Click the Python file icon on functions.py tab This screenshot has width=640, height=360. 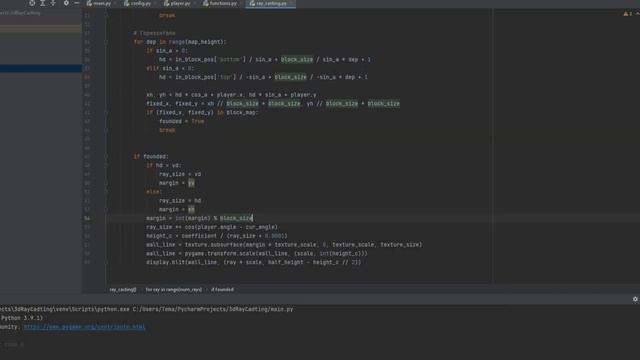pos(206,4)
